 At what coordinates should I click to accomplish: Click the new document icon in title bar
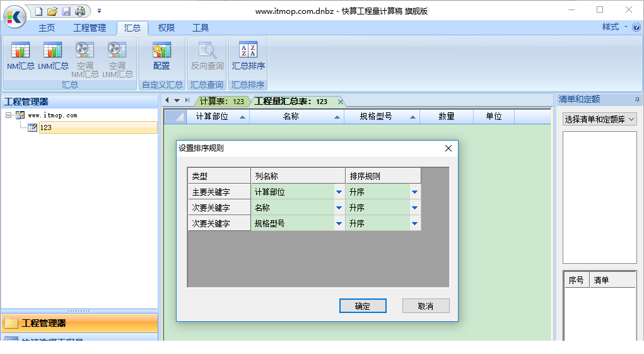coord(39,11)
